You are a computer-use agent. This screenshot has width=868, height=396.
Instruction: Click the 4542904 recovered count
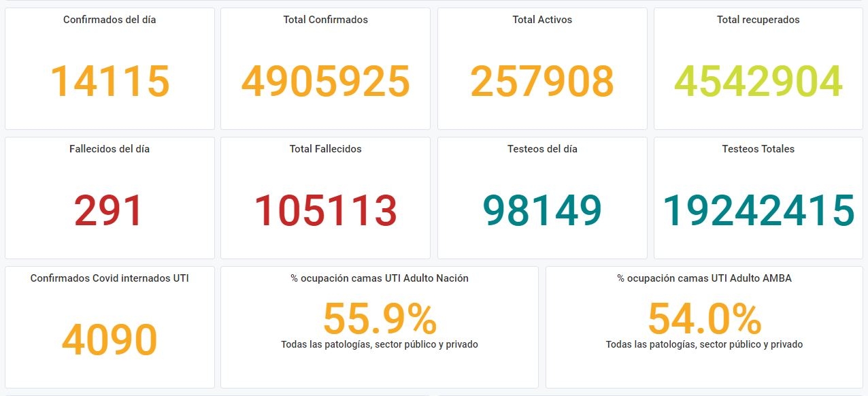click(758, 81)
